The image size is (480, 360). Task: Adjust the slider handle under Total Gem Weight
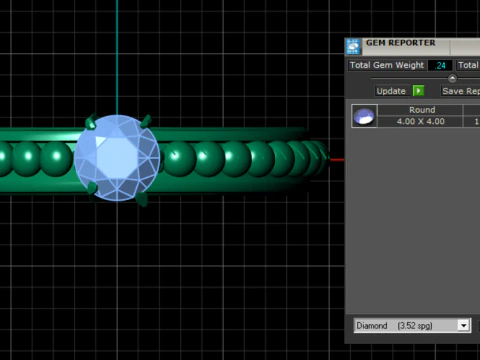(452, 78)
